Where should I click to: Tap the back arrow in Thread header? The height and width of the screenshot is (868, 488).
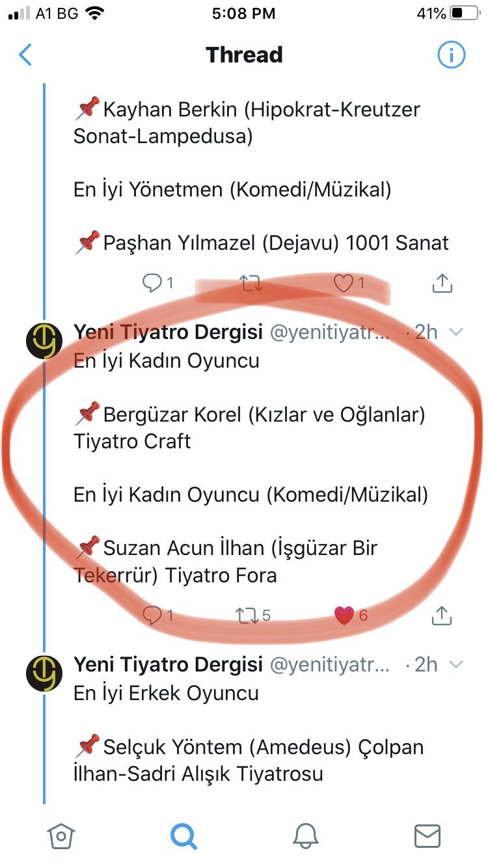pos(25,55)
